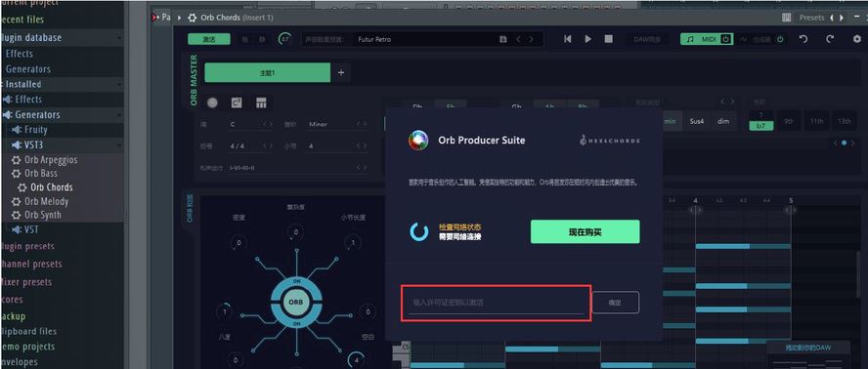This screenshot has height=369, width=868.
Task: Open plugin options gear beside Orb Chords title
Action: (x=193, y=18)
